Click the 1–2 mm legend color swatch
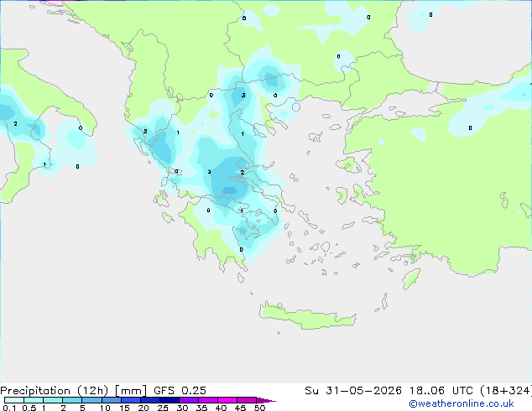This screenshot has width=532, height=411. (x=53, y=400)
